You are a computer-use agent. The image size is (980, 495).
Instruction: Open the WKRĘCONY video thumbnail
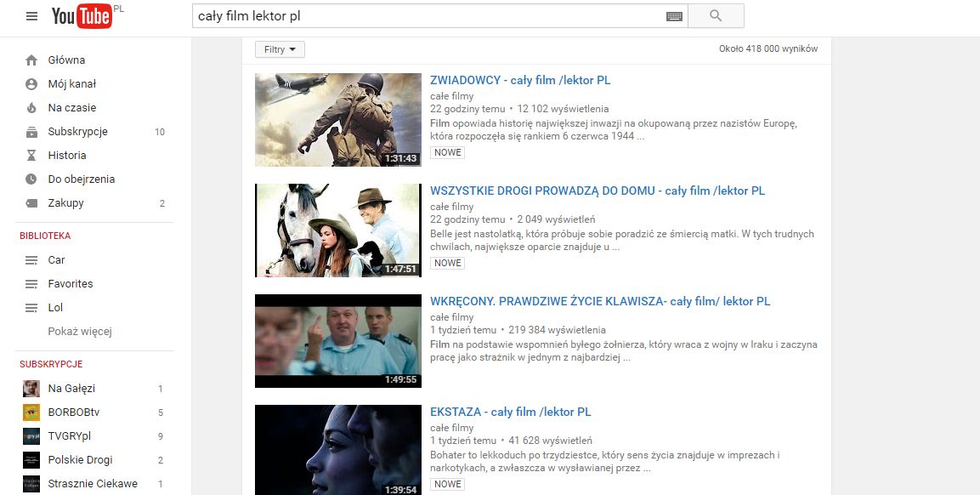pyautogui.click(x=337, y=340)
